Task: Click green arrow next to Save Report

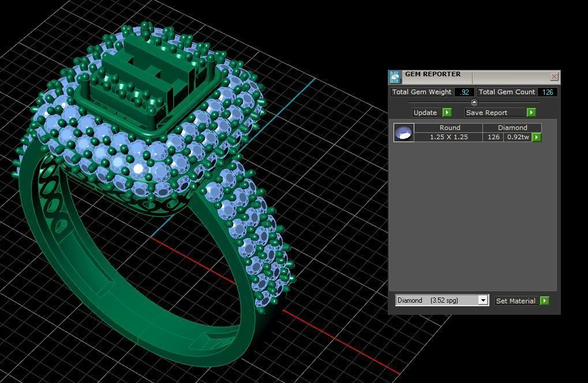Action: pyautogui.click(x=531, y=113)
